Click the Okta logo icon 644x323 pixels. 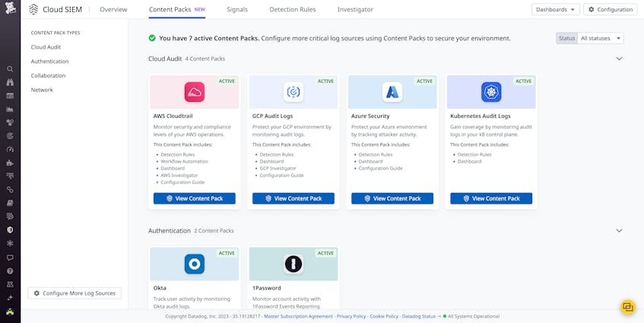click(x=195, y=264)
